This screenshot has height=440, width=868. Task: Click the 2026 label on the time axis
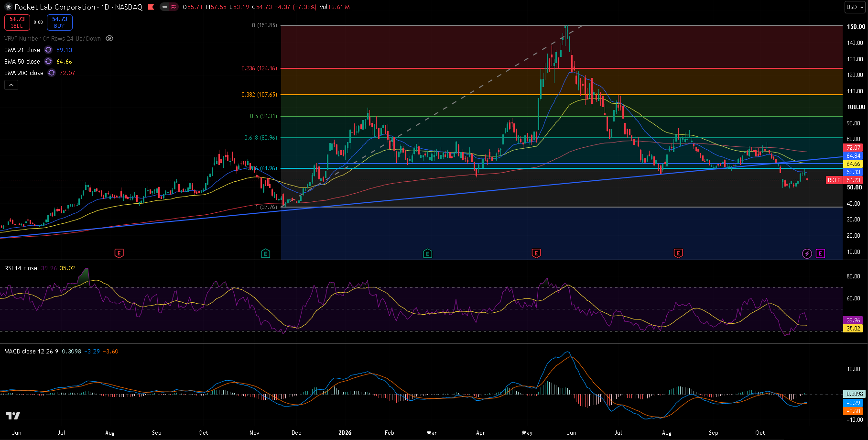(345, 433)
